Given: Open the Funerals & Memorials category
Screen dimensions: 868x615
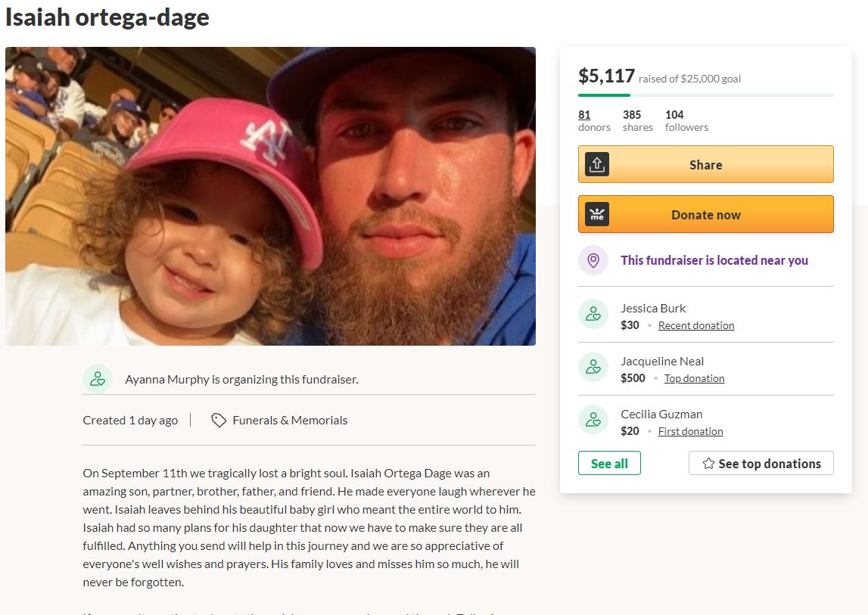Looking at the screenshot, I should pos(290,421).
